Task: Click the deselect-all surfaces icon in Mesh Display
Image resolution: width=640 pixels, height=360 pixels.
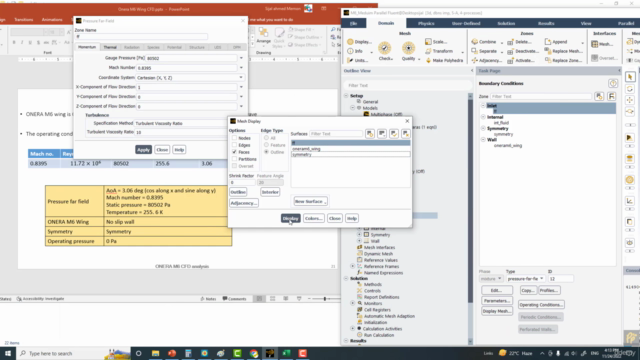Action: (406, 134)
